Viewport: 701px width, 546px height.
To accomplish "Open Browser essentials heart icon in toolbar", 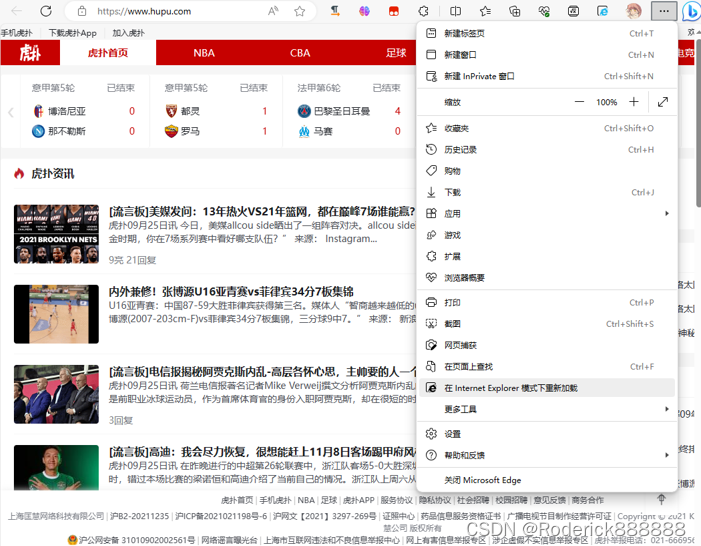I will point(544,11).
